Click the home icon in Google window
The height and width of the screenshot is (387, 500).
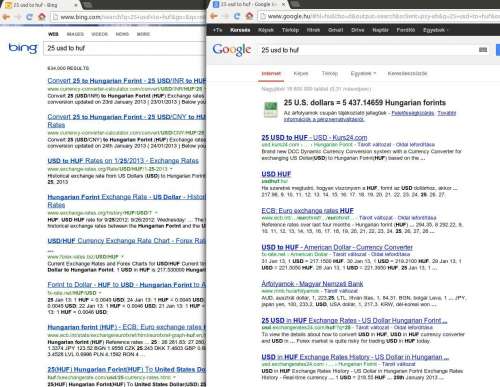pyautogui.click(x=249, y=16)
